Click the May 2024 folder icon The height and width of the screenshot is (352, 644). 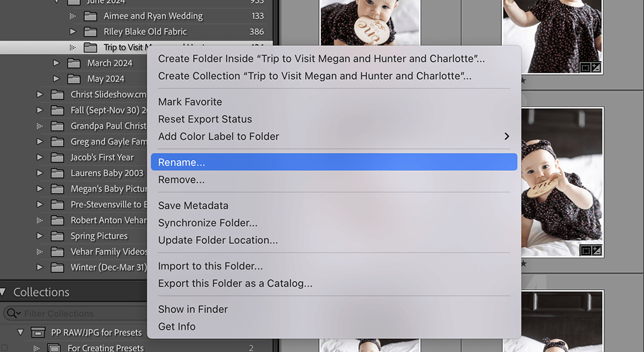click(74, 79)
